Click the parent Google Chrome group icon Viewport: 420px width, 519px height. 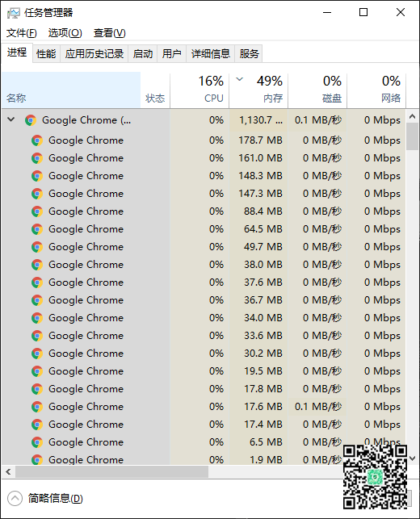tap(31, 120)
